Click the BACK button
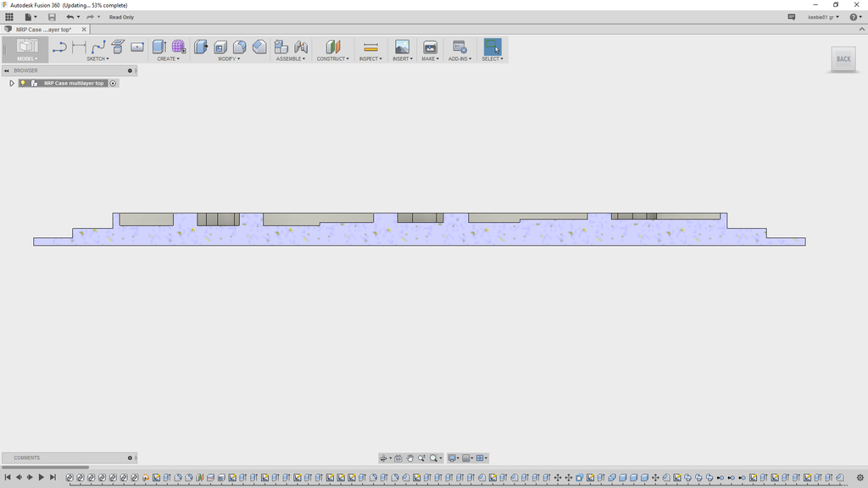 [843, 59]
